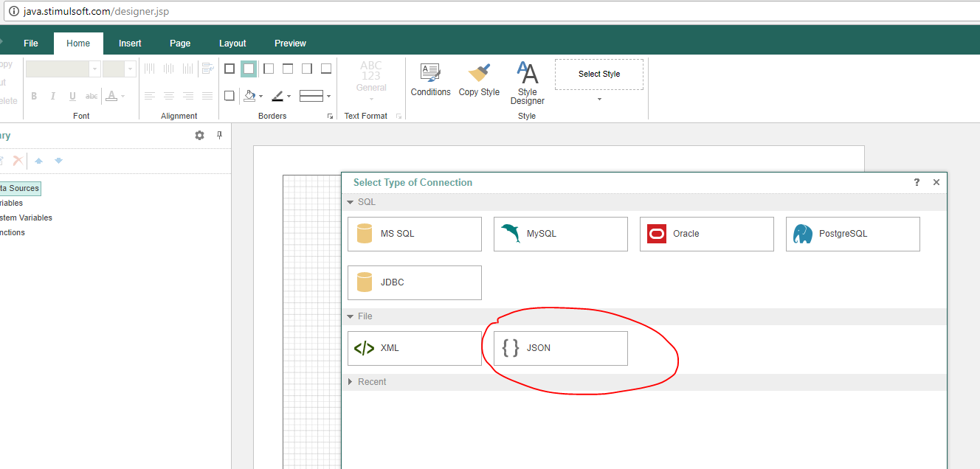Apply vertical align top
Screen dimensions: 980x469
[x=150, y=69]
